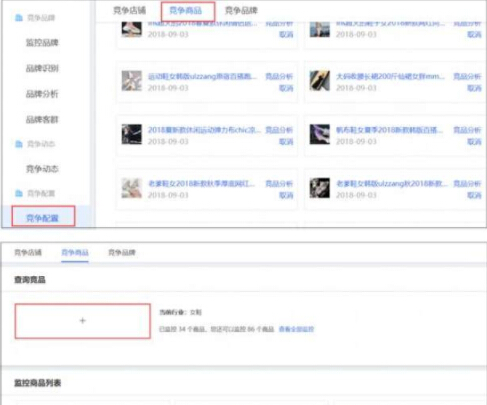The width and height of the screenshot is (487, 405).
Task: Select the 竞争动态 sidebar sub-item
Action: click(x=42, y=169)
